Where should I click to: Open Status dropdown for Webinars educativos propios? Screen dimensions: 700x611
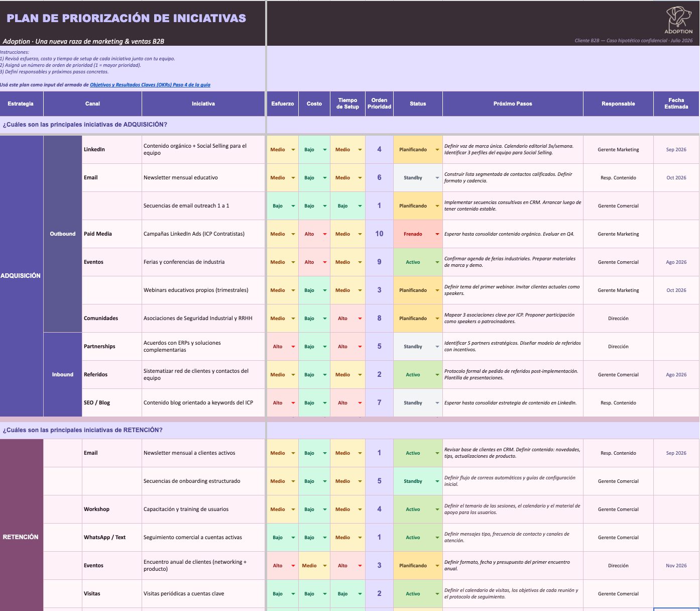437,290
